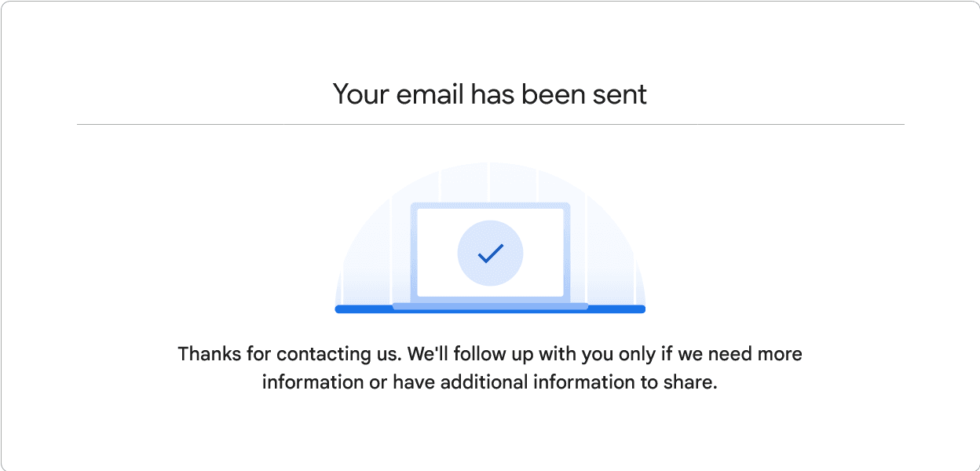Image resolution: width=980 pixels, height=471 pixels.
Task: Click the blue ground line right of laptop
Action: (616, 309)
